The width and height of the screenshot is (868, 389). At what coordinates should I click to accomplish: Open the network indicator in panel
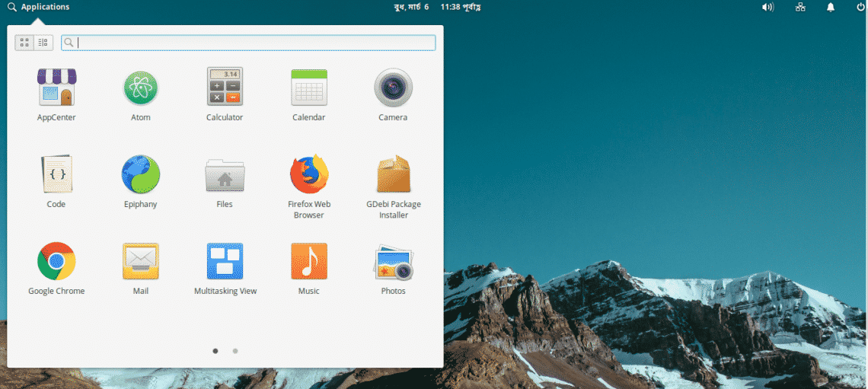[800, 7]
